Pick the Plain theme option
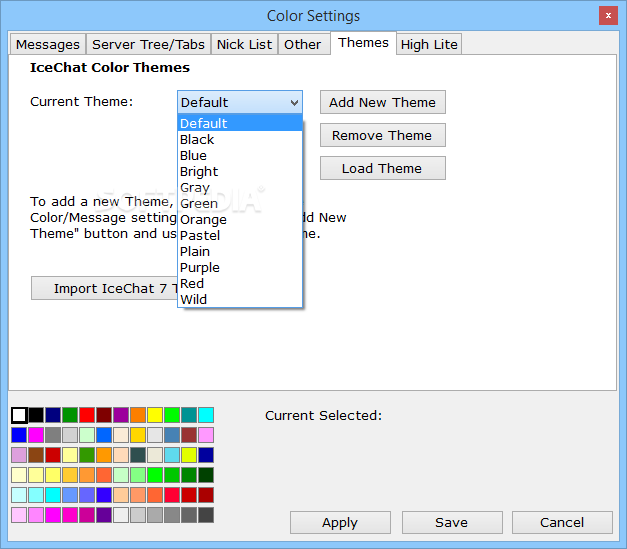The image size is (627, 549). tap(240, 252)
